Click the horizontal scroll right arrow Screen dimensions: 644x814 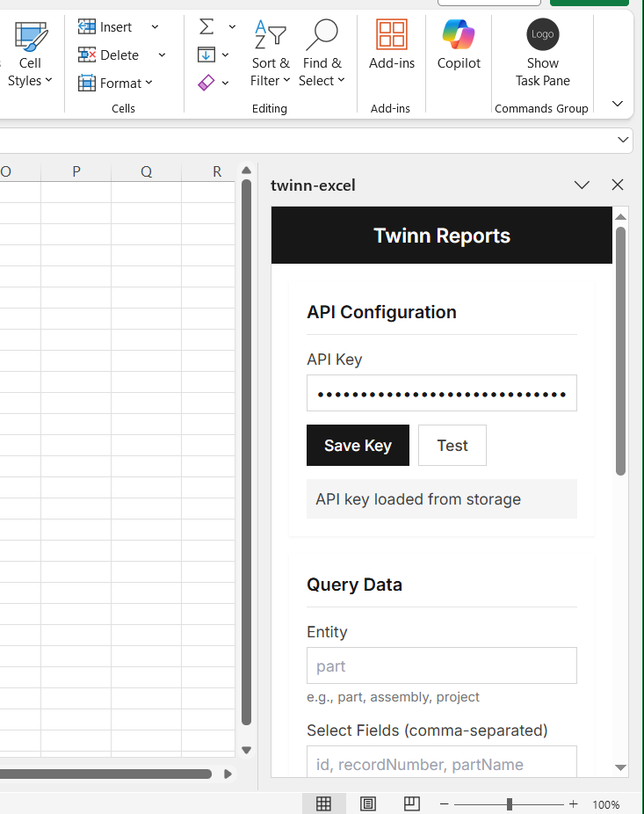pos(228,774)
